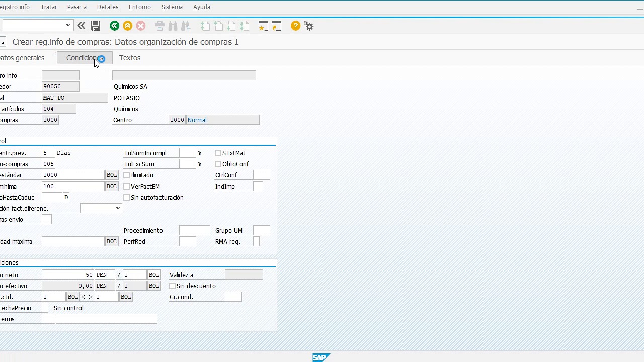Collapse command field with double chevron icon
The height and width of the screenshot is (362, 644).
[82, 25]
